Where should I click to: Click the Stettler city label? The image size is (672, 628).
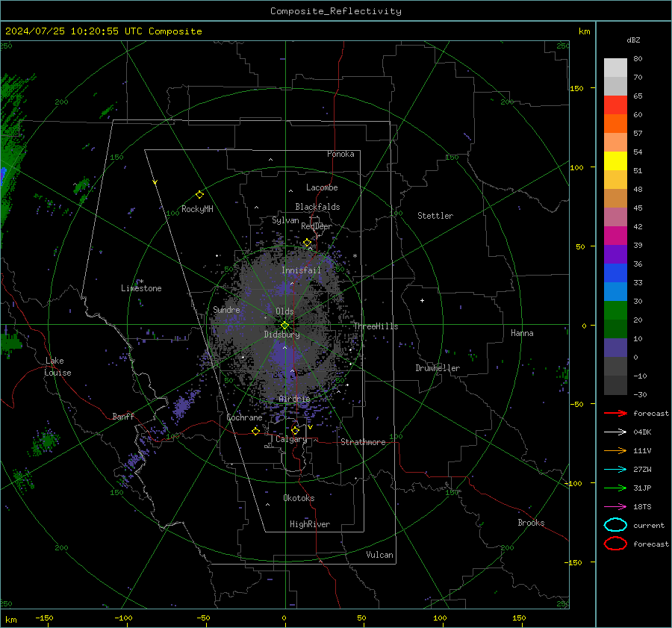coord(435,216)
